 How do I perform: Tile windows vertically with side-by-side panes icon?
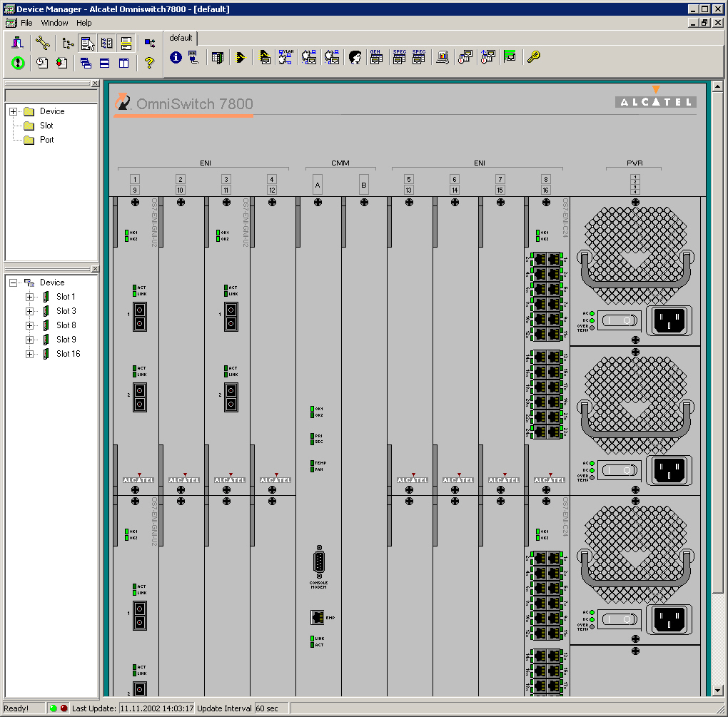click(124, 63)
